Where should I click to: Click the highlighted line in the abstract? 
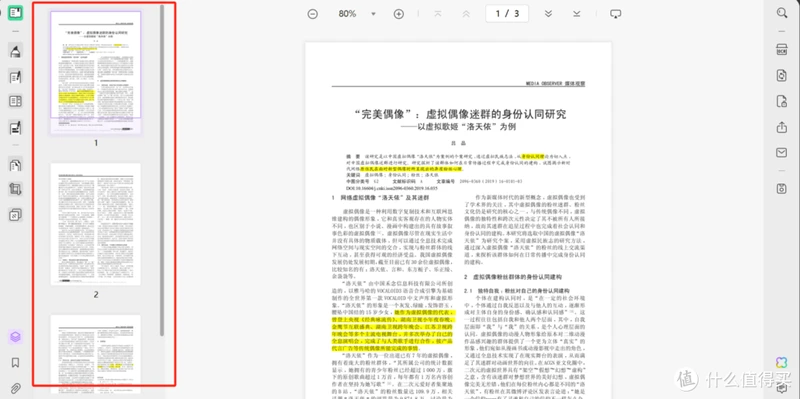[x=411, y=168]
